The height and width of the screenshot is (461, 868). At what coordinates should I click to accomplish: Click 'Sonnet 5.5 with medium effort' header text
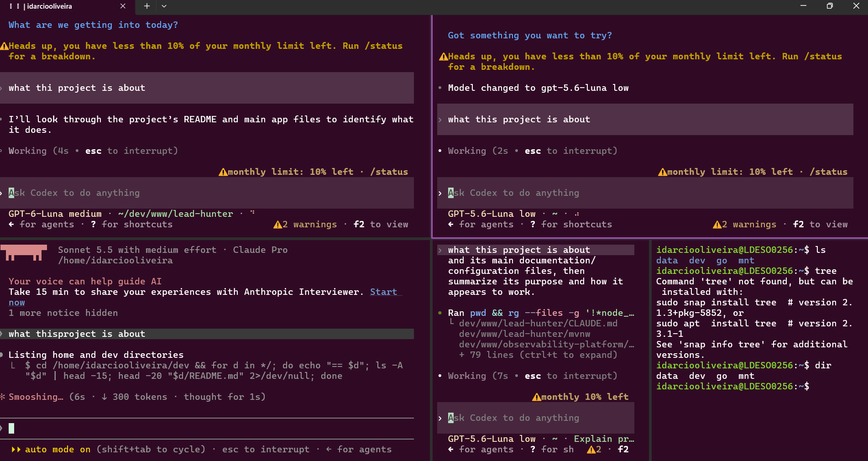click(137, 250)
